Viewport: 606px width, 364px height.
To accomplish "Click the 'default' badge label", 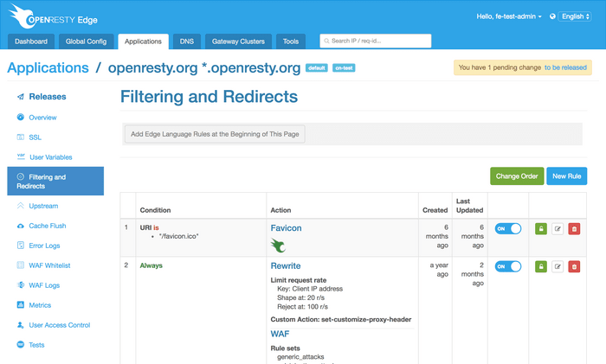I will [x=317, y=68].
